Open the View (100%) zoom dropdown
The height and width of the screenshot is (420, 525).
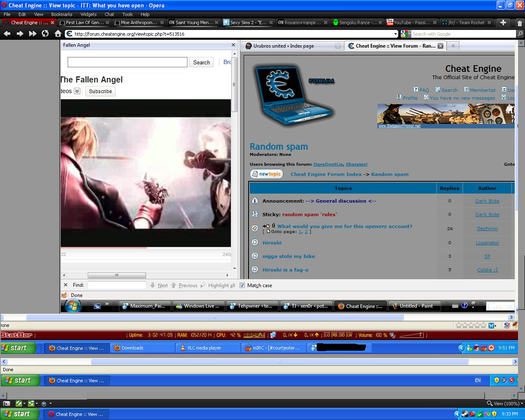[522, 404]
